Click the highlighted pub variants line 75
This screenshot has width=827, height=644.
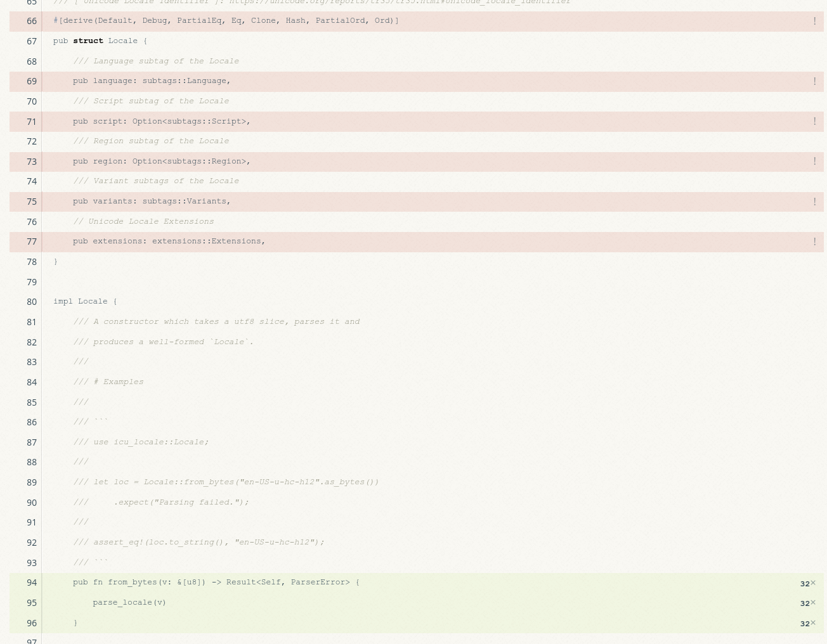click(x=152, y=201)
